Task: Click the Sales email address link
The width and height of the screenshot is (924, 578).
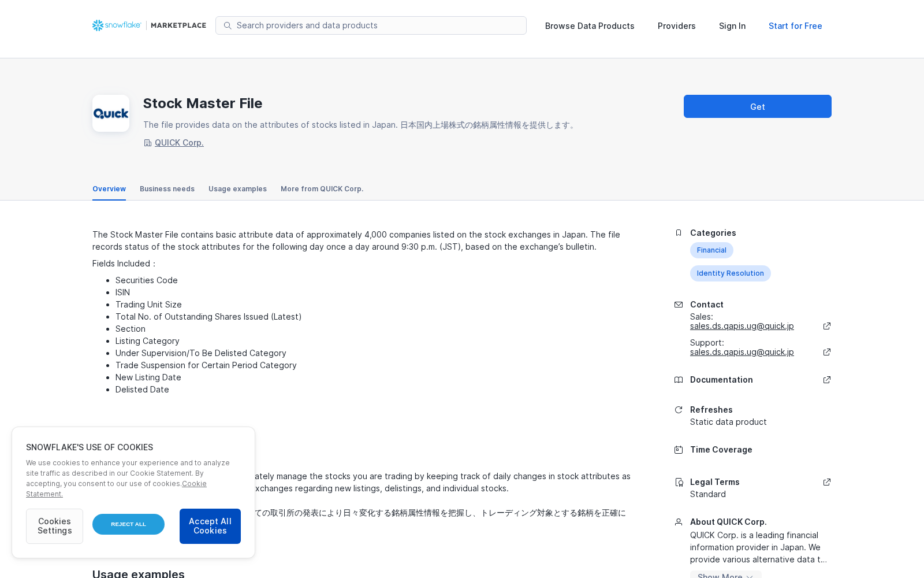Action: [742, 326]
